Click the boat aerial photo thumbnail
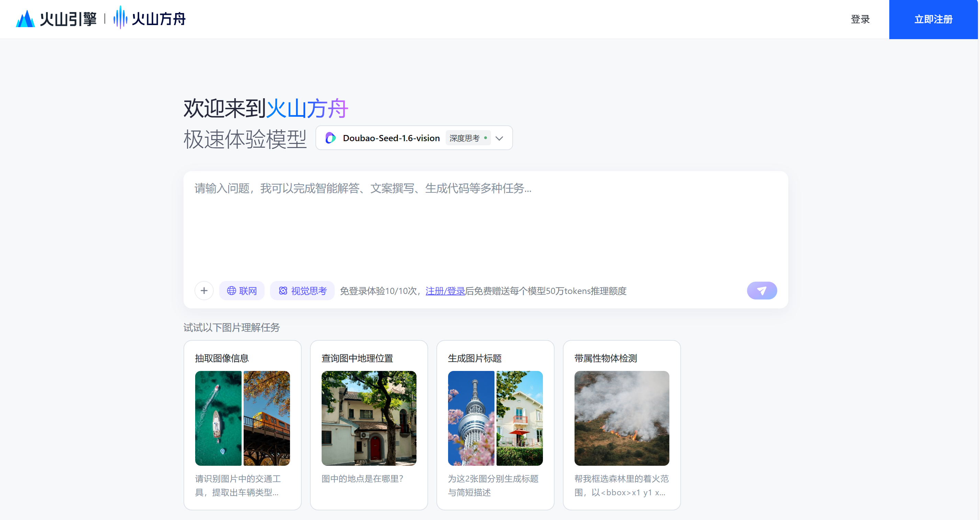 (x=218, y=418)
